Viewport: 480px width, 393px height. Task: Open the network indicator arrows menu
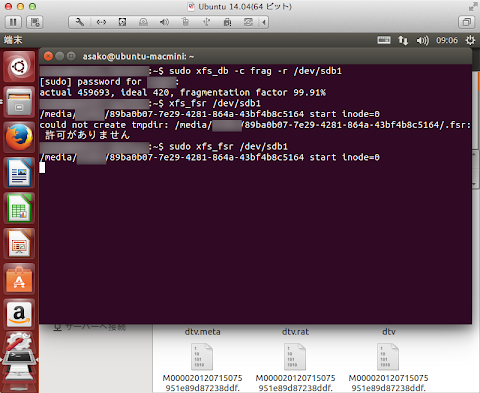click(403, 40)
